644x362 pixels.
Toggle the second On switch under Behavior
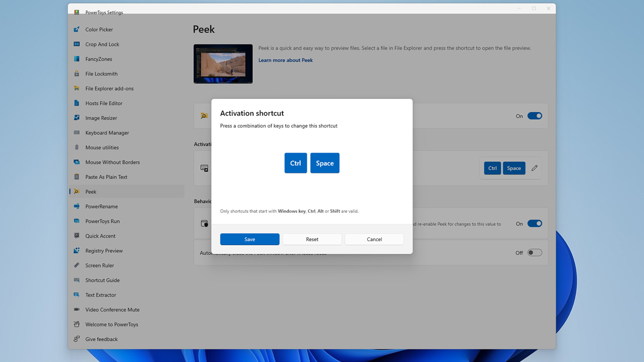click(535, 224)
